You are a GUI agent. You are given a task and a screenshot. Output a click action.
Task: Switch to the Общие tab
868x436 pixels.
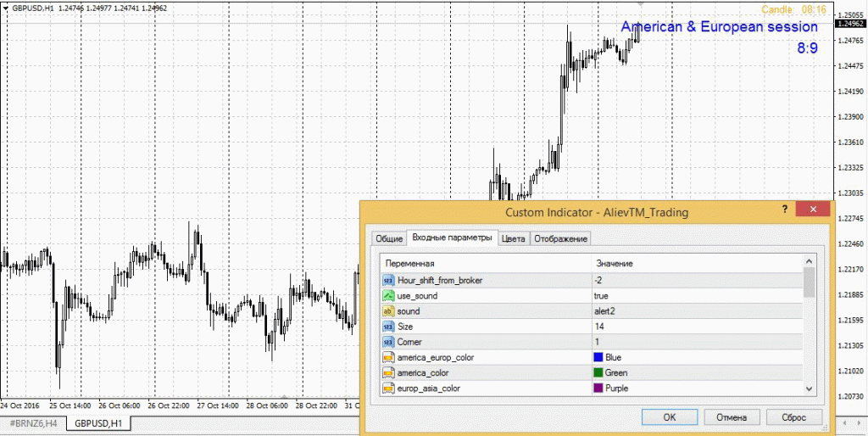click(388, 239)
